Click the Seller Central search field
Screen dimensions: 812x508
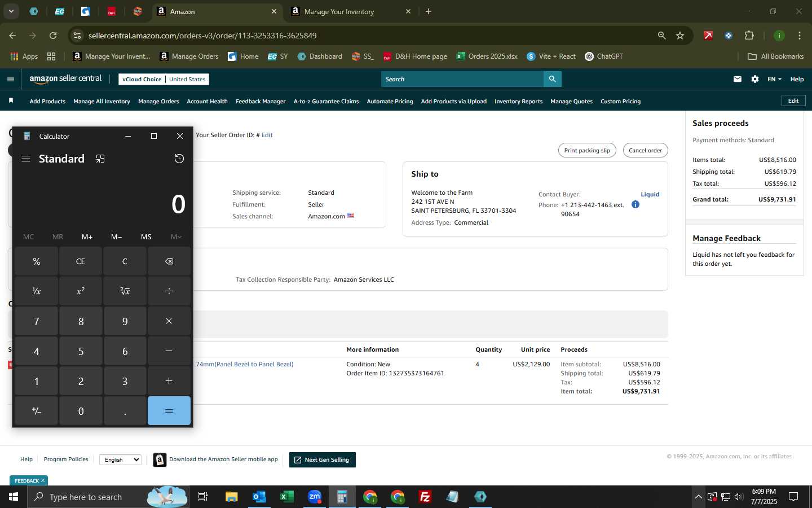pos(462,79)
